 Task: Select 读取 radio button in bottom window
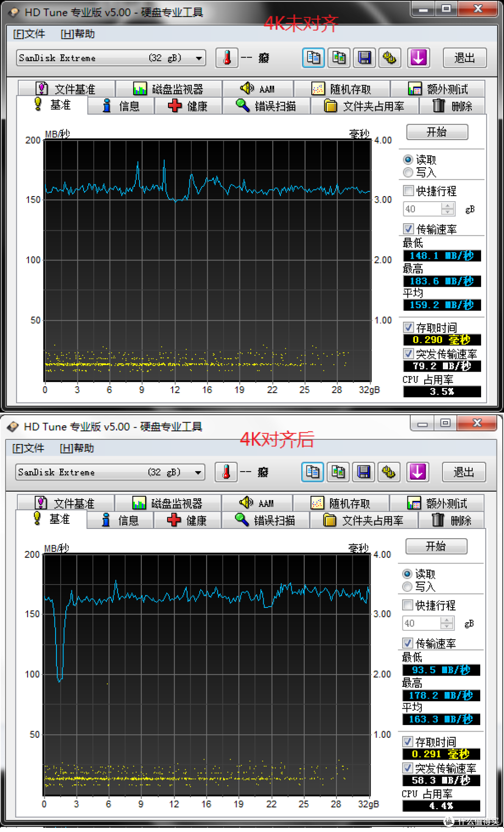407,574
